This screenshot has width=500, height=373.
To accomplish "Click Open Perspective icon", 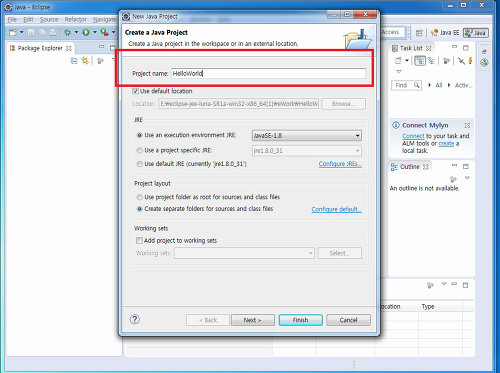I will [x=419, y=33].
